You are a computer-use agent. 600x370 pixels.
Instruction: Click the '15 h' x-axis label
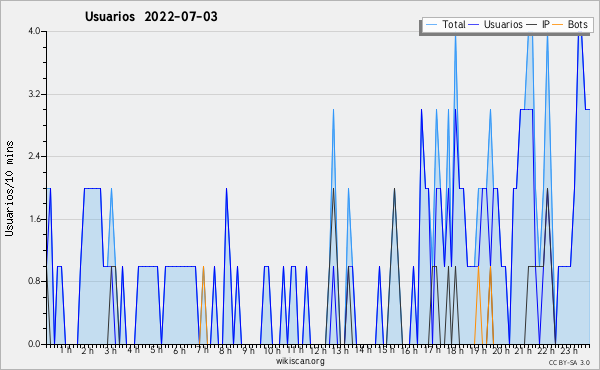pyautogui.click(x=386, y=350)
